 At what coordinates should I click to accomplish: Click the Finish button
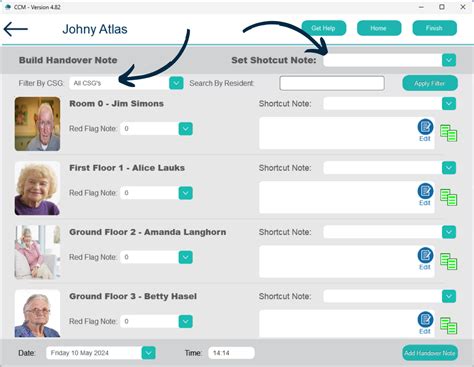point(434,28)
